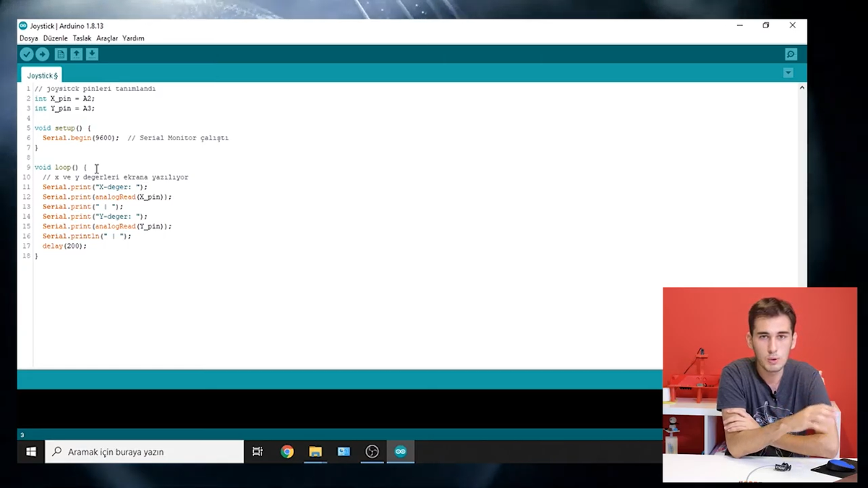Viewport: 868px width, 488px height.
Task: Click the Upload arrow button
Action: point(43,54)
